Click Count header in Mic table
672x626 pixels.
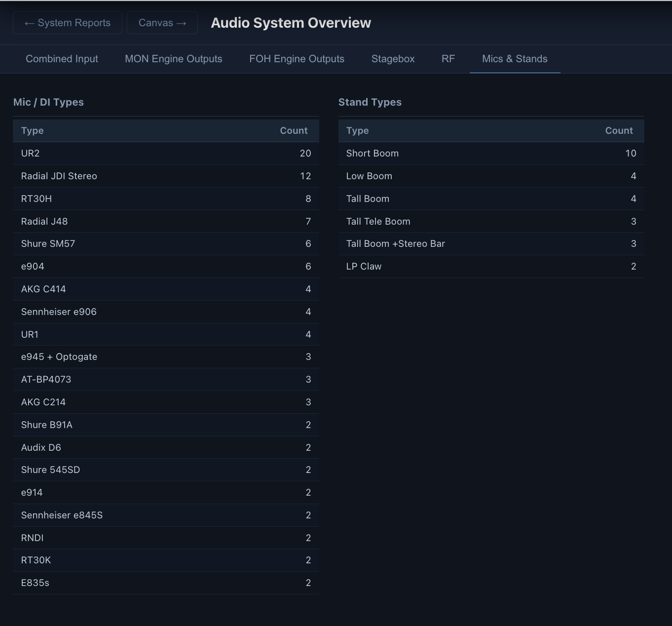(294, 131)
